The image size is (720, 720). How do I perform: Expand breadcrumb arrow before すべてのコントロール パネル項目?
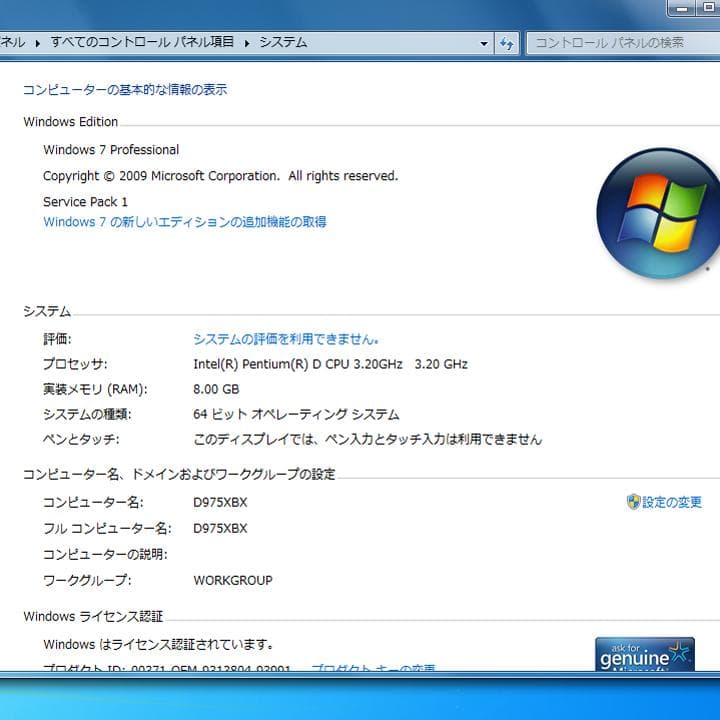[38, 43]
